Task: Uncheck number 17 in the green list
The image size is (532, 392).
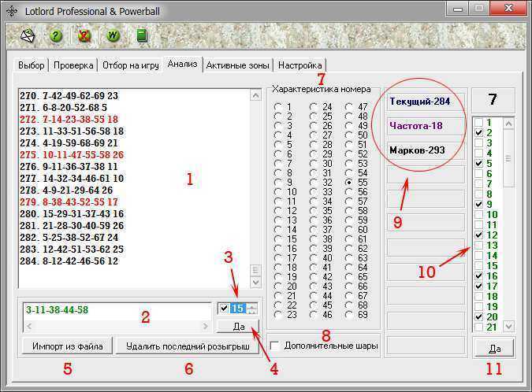Action: point(478,286)
